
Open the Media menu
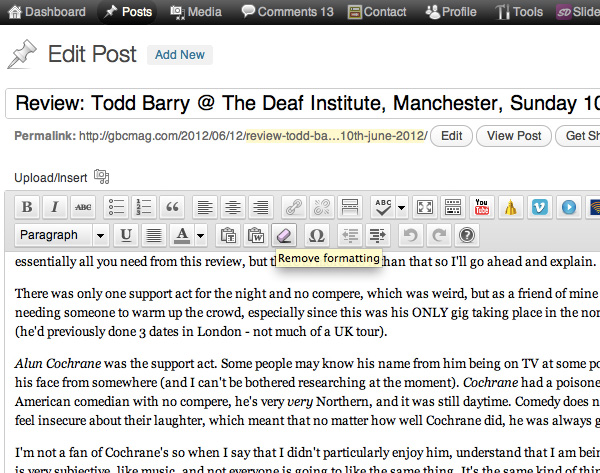coord(196,12)
